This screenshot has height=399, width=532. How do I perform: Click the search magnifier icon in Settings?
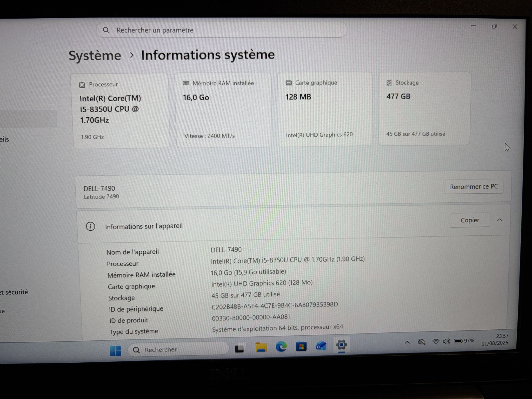point(106,30)
